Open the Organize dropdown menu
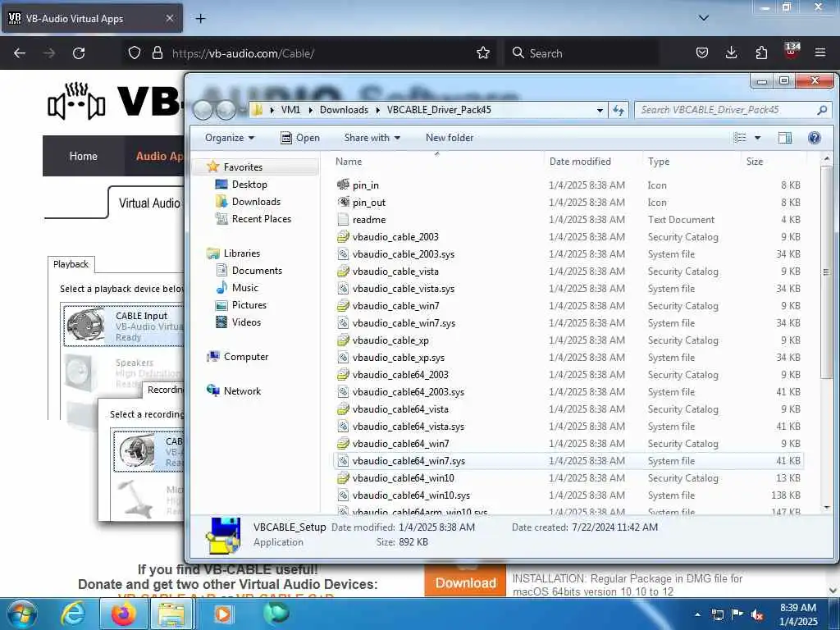 [230, 138]
